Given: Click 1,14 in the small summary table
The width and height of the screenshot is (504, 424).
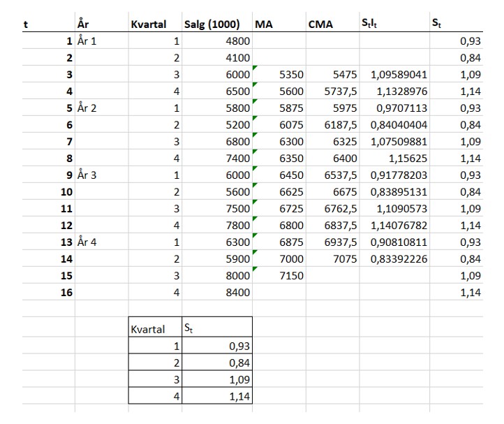Looking at the screenshot, I should (x=239, y=396).
